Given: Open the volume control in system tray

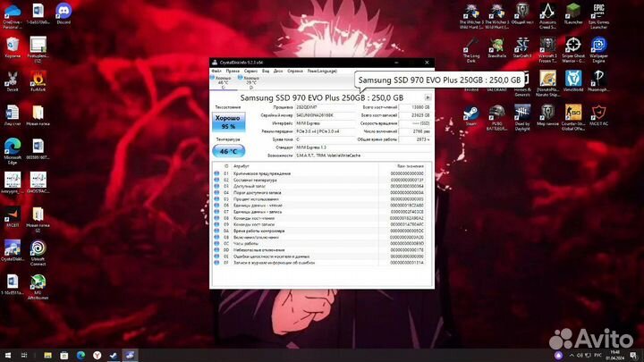Looking at the screenshot, I should 580,355.
